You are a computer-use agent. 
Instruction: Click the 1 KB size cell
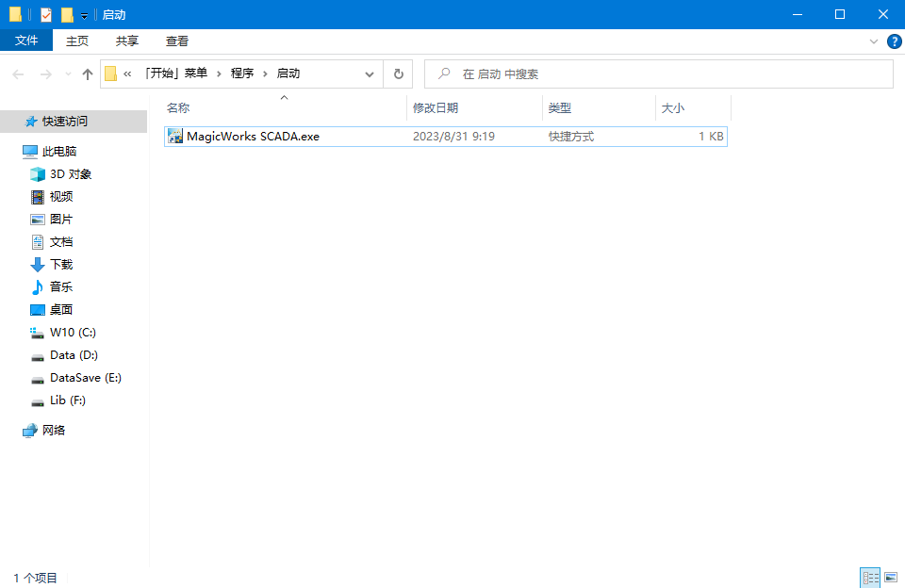coord(711,137)
